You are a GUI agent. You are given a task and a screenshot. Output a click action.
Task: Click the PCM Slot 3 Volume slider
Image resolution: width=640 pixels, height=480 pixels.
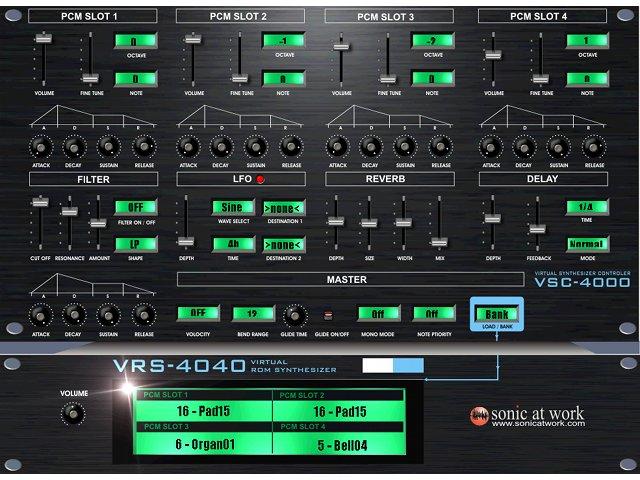341,47
